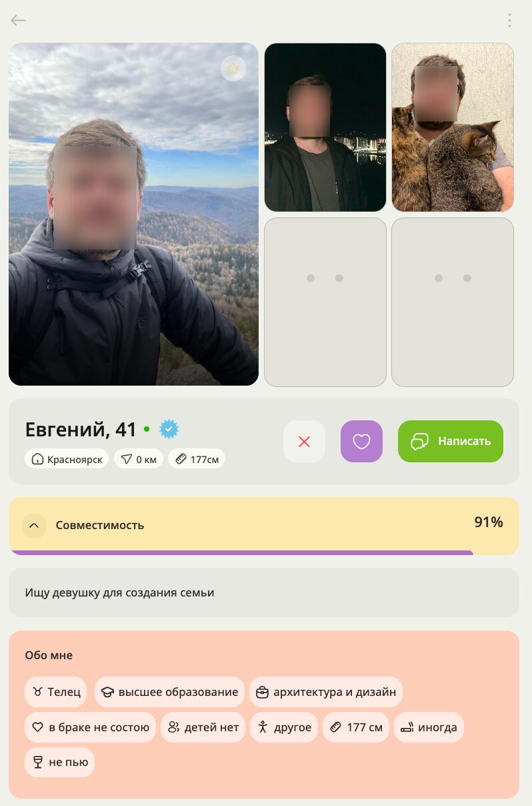This screenshot has height=806, width=532.
Task: Click the Красноярск location tag
Action: point(67,459)
